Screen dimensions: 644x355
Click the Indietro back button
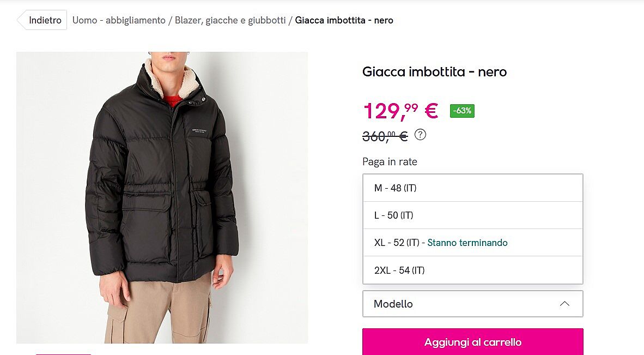tap(44, 20)
